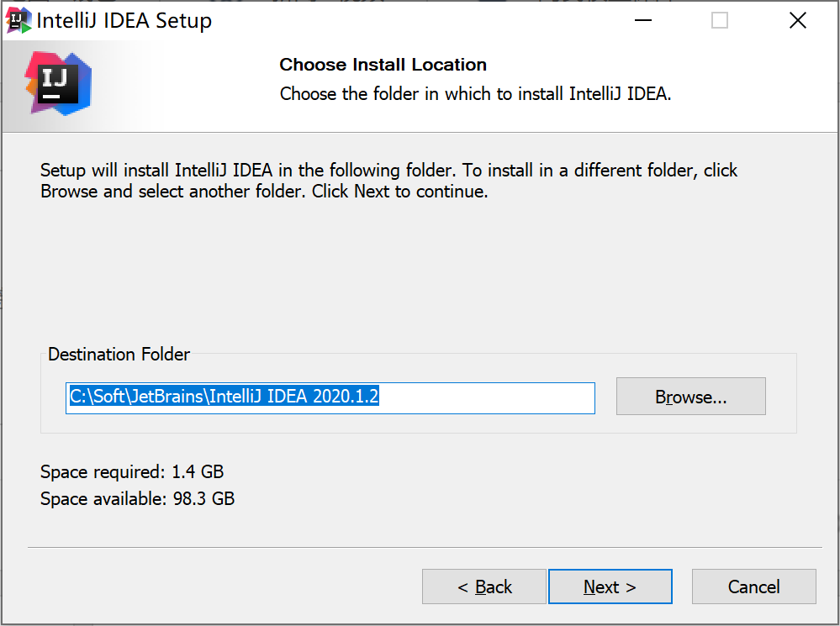Click the IntelliJ IDEA logo icon
The image size is (840, 626).
tap(59, 83)
